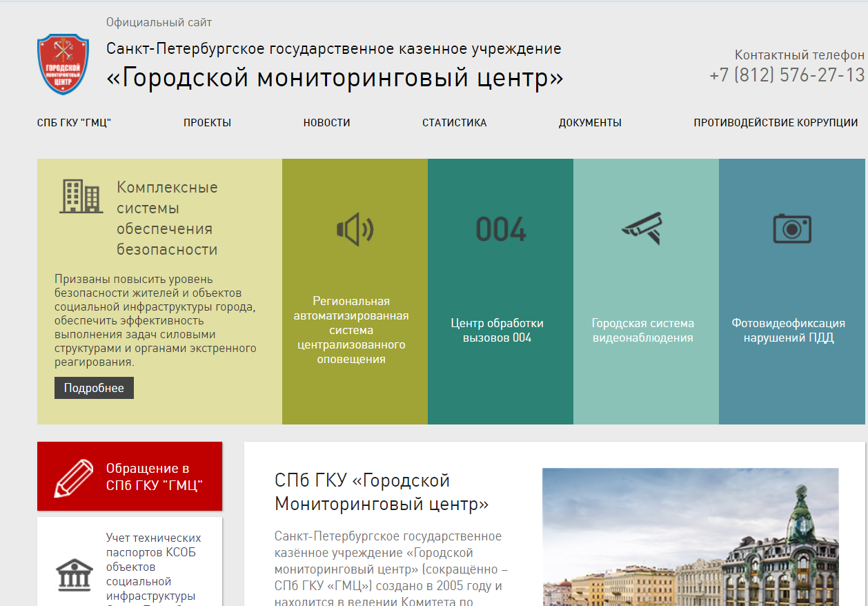Open the СПБ ГКУ "ГМЦ" menu
Image resolution: width=868 pixels, height=606 pixels.
point(74,123)
